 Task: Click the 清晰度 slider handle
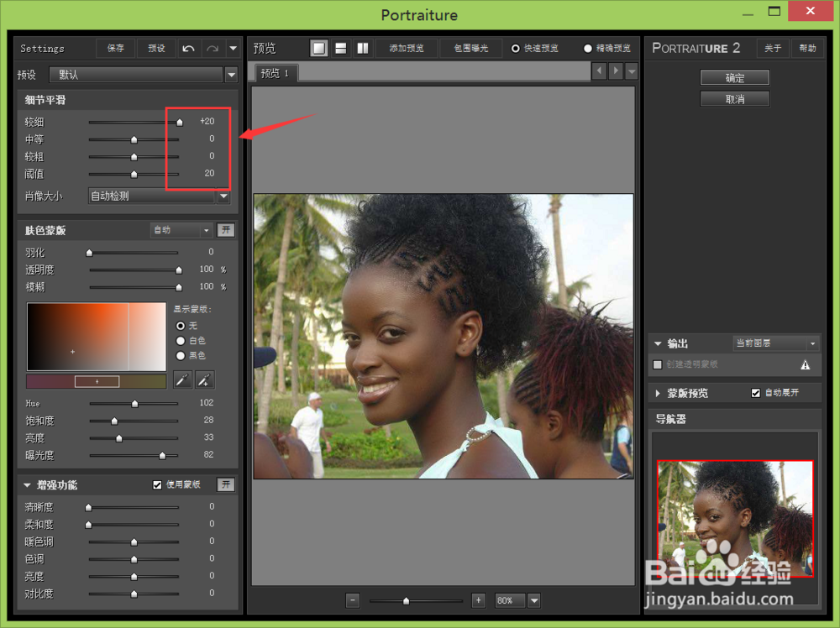click(x=88, y=507)
